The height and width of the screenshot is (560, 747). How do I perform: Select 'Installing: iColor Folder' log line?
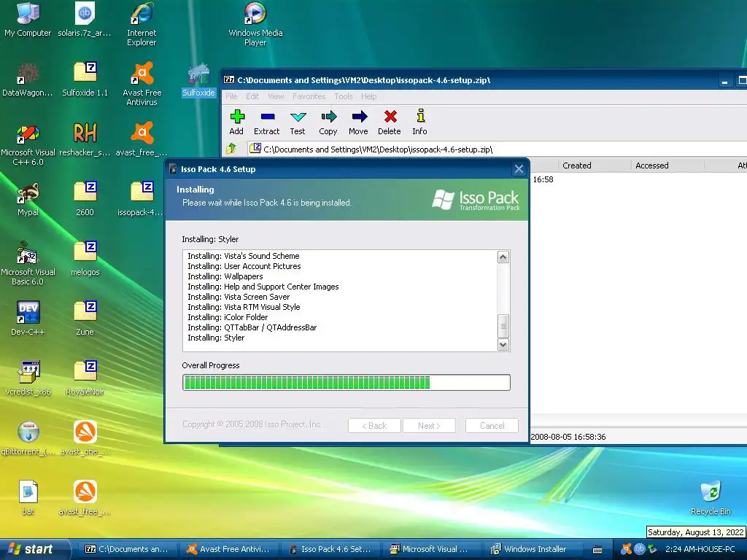click(228, 317)
